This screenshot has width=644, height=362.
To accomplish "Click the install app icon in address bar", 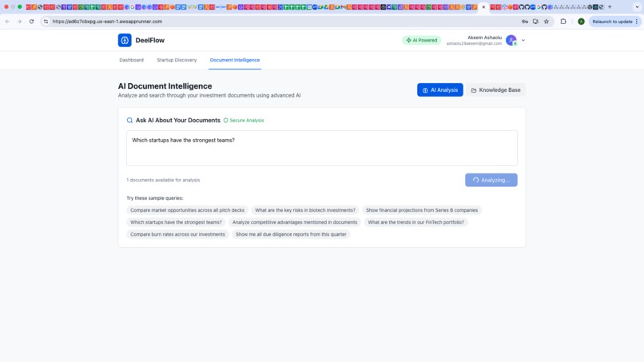I will pos(535,22).
